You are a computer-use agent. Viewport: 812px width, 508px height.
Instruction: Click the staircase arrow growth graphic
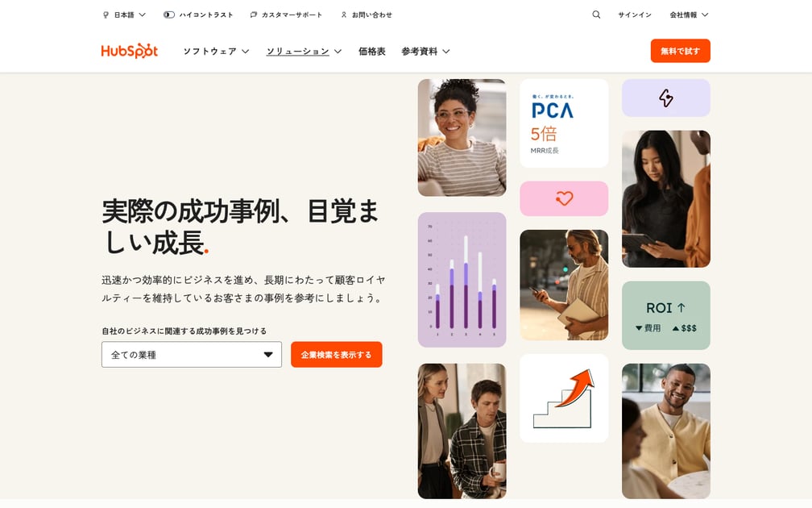(x=564, y=398)
